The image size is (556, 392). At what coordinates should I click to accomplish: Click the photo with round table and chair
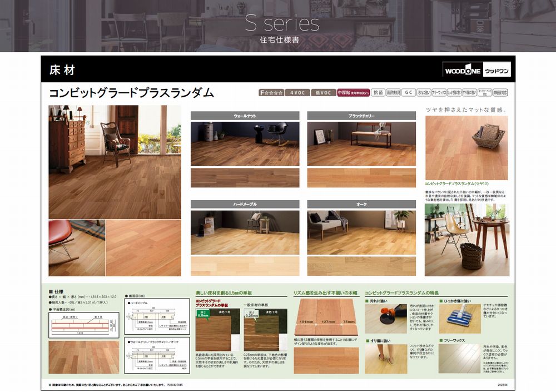tap(467, 240)
